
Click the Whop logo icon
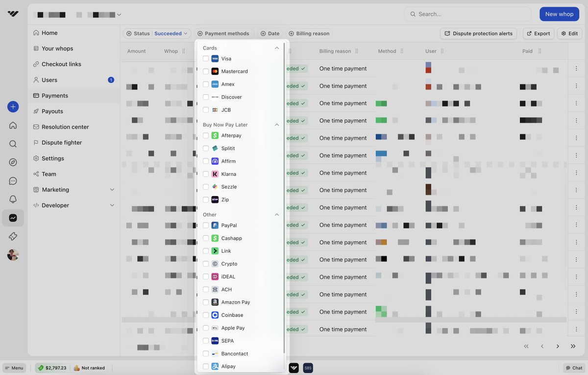[x=13, y=14]
